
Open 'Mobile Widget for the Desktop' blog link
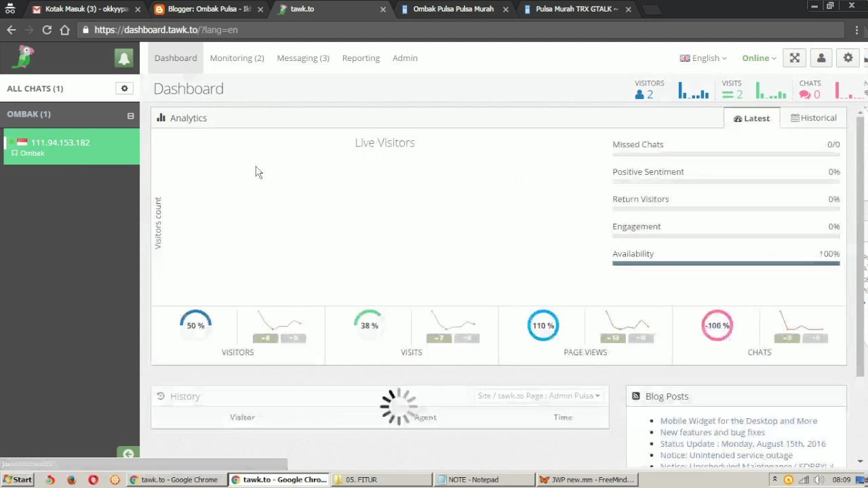tap(738, 421)
